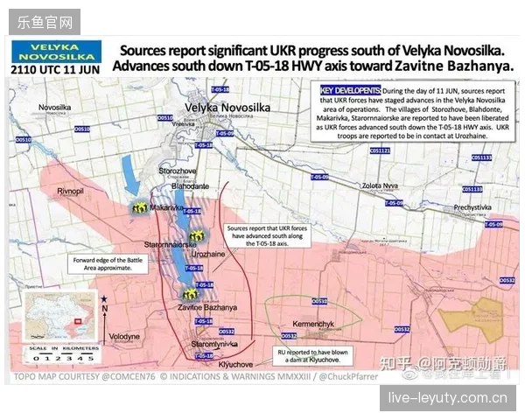Click the 乐鱼官网 label at top left

[x=45, y=22]
